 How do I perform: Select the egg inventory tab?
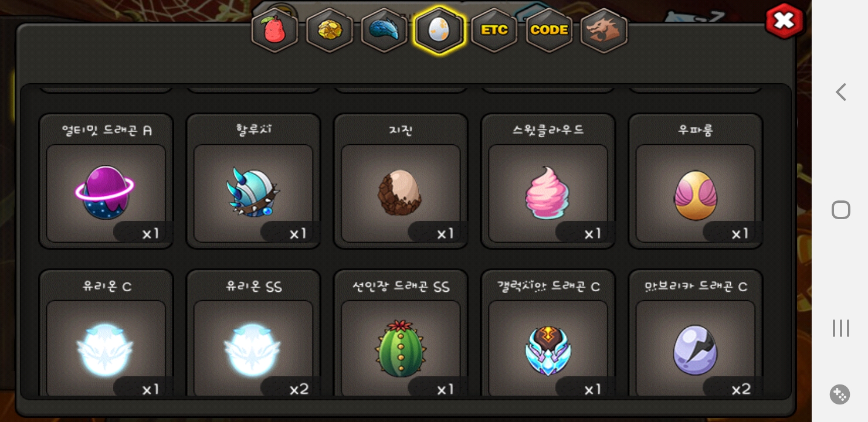439,30
